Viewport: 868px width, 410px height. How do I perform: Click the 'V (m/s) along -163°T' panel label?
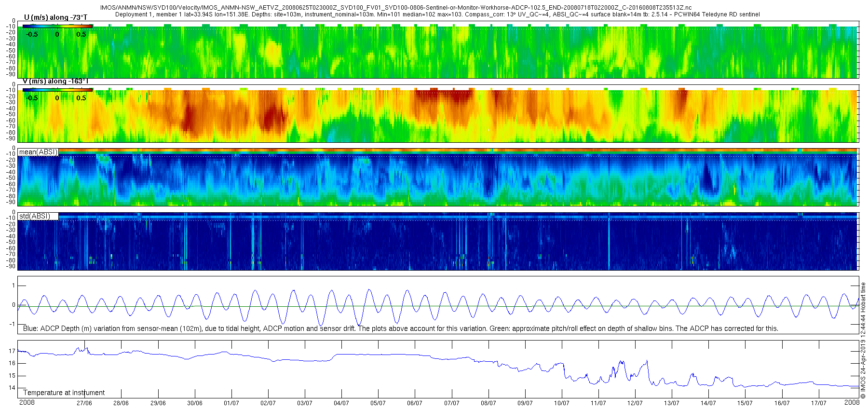click(55, 81)
